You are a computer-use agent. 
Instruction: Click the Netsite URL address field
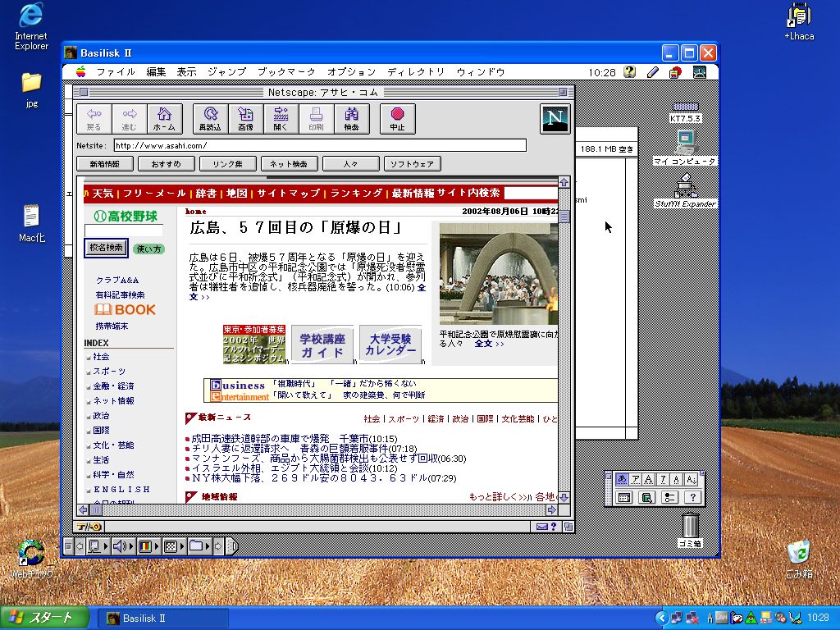[320, 145]
